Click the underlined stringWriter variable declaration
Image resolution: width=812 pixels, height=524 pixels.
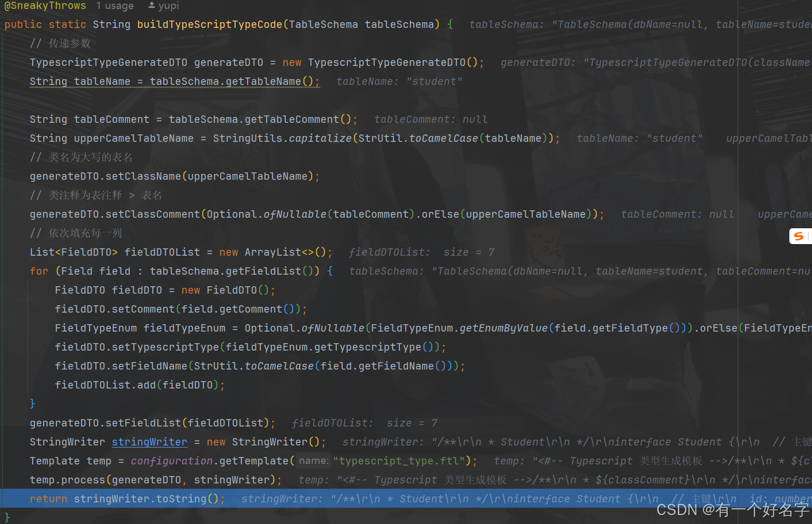[x=150, y=442]
